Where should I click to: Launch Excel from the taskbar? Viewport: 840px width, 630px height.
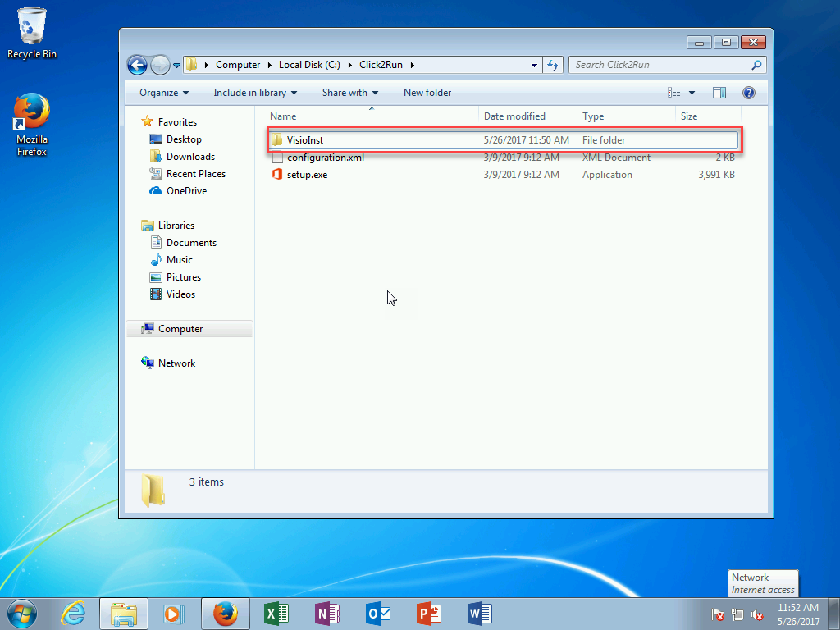pos(276,614)
